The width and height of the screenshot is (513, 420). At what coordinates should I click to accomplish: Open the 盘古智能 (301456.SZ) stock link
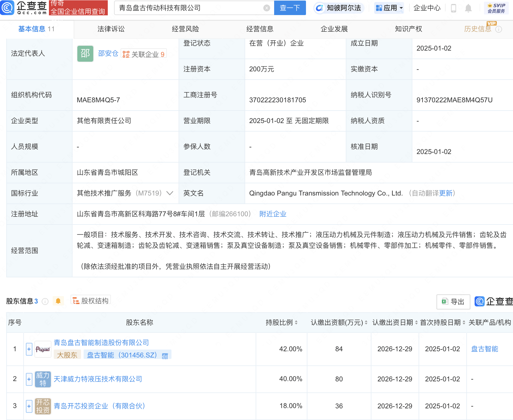[122, 355]
